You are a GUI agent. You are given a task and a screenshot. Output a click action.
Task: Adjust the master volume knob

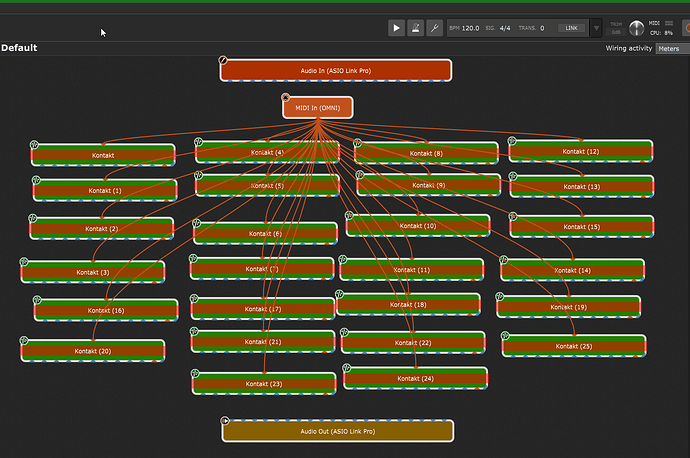coord(636,28)
